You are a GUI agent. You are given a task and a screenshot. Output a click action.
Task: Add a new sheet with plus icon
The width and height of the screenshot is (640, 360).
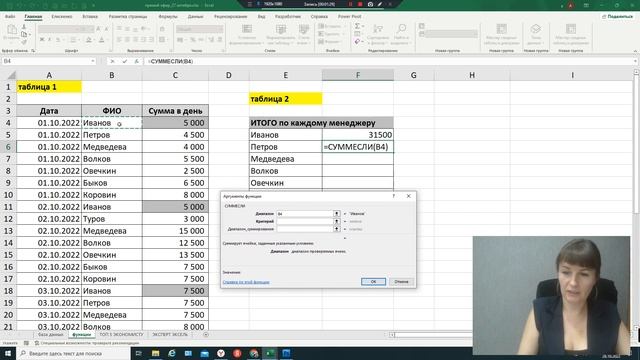coord(206,335)
